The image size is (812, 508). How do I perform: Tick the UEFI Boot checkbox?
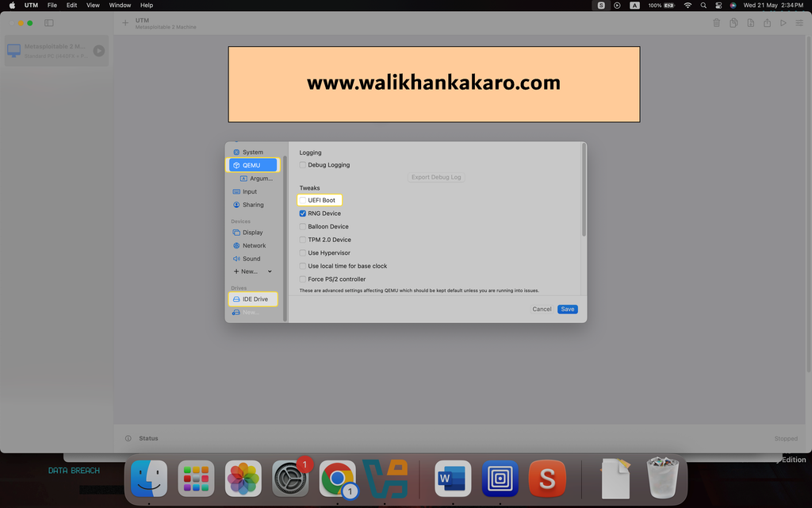coord(302,200)
